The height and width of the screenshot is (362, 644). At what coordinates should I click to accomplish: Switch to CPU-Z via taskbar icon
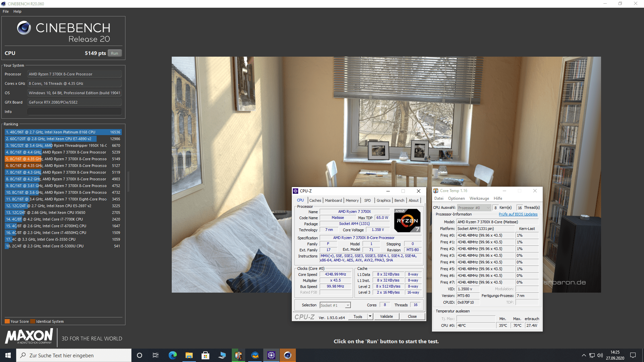coord(271,355)
